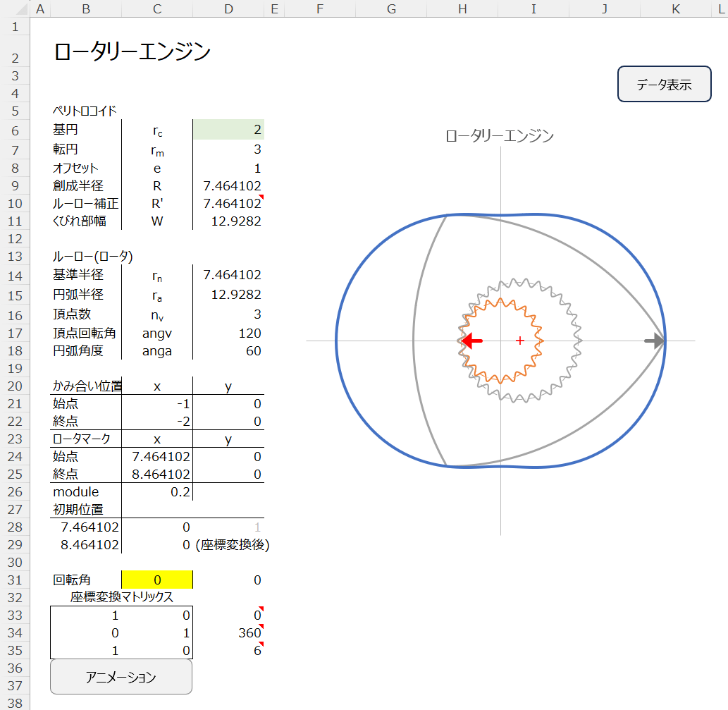Select the 頂点数 value cell showing 3

click(228, 314)
